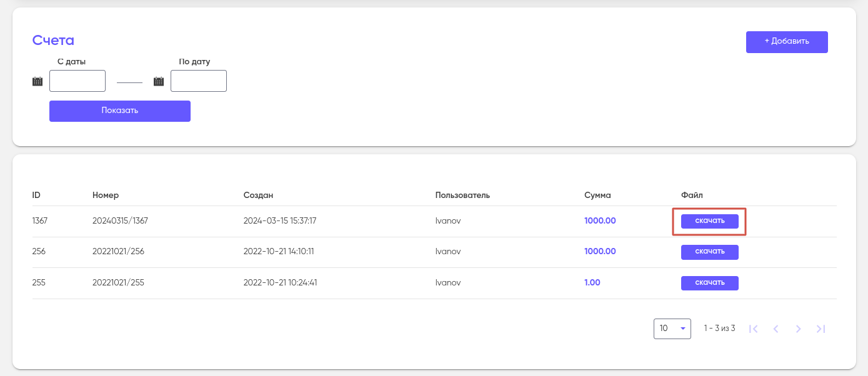The width and height of the screenshot is (868, 376).
Task: Jump to the last page of results
Action: click(x=821, y=329)
